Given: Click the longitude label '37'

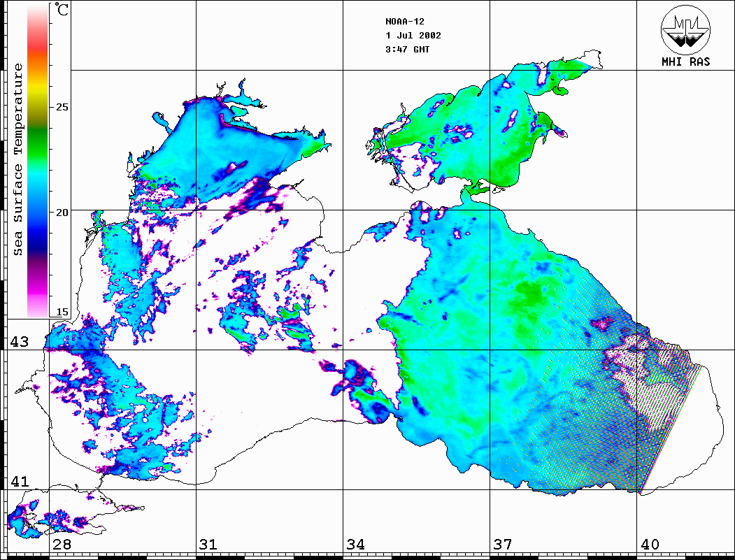Looking at the screenshot, I should 503,544.
